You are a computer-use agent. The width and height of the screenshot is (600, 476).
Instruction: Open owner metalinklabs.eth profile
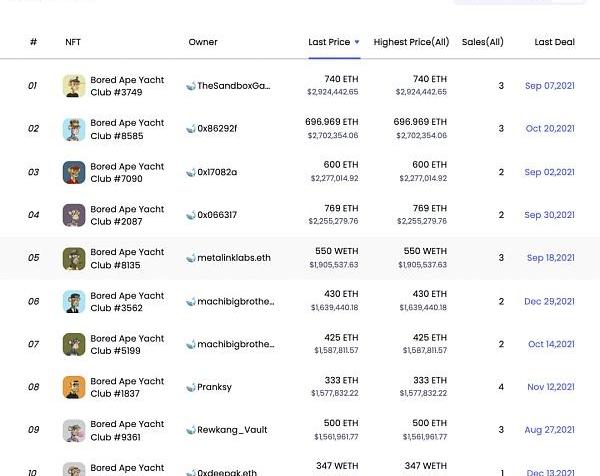click(x=234, y=258)
